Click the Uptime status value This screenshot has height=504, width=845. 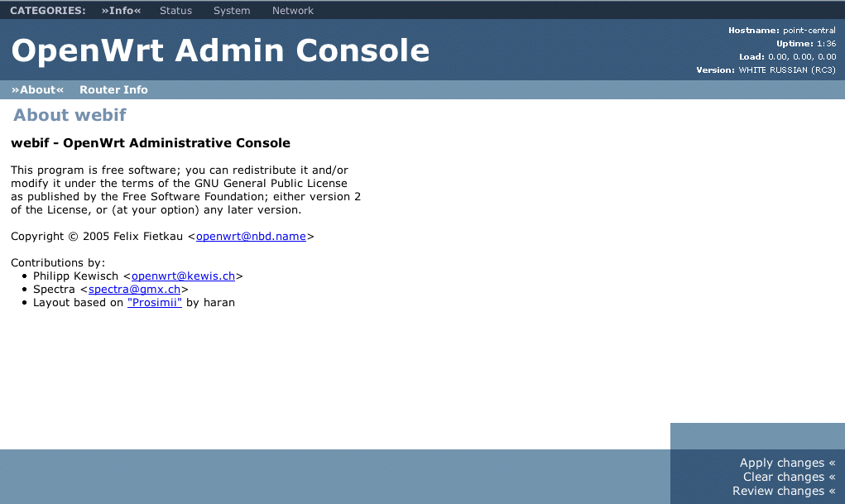825,44
